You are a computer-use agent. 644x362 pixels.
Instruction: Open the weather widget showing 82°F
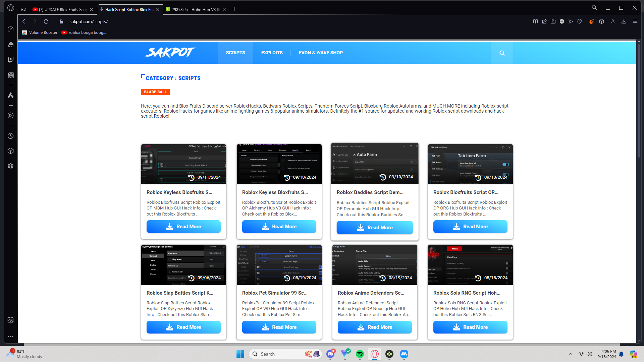[24, 354]
